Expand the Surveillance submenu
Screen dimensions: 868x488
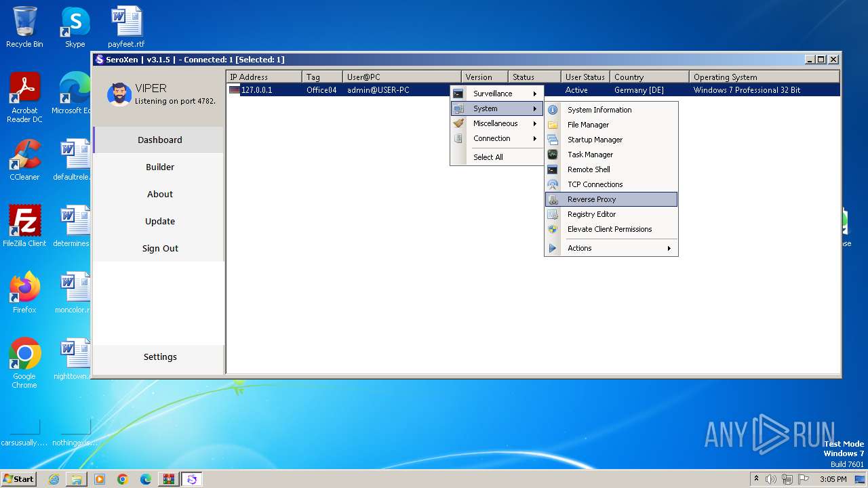pos(497,94)
